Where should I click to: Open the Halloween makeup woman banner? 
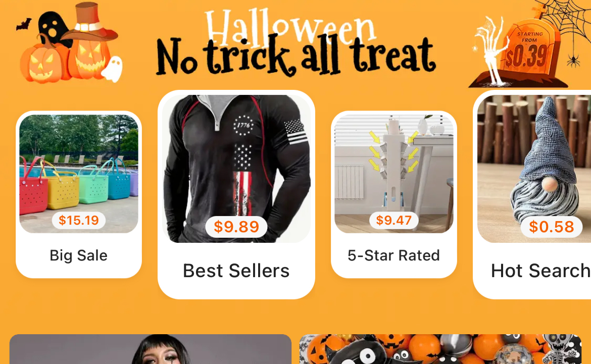[x=151, y=349]
